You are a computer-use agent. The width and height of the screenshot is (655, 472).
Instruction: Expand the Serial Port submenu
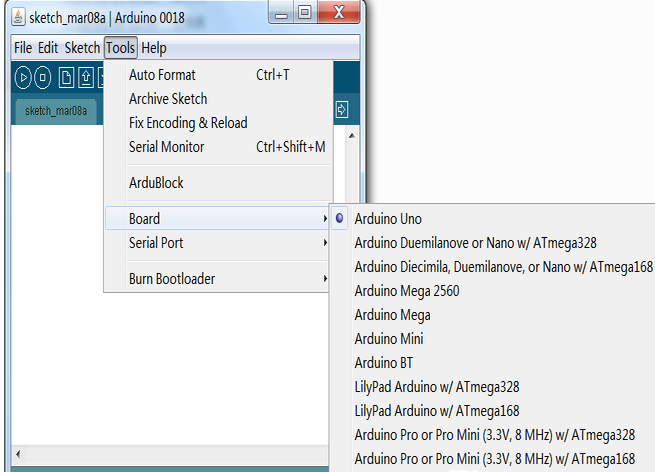[x=218, y=243]
